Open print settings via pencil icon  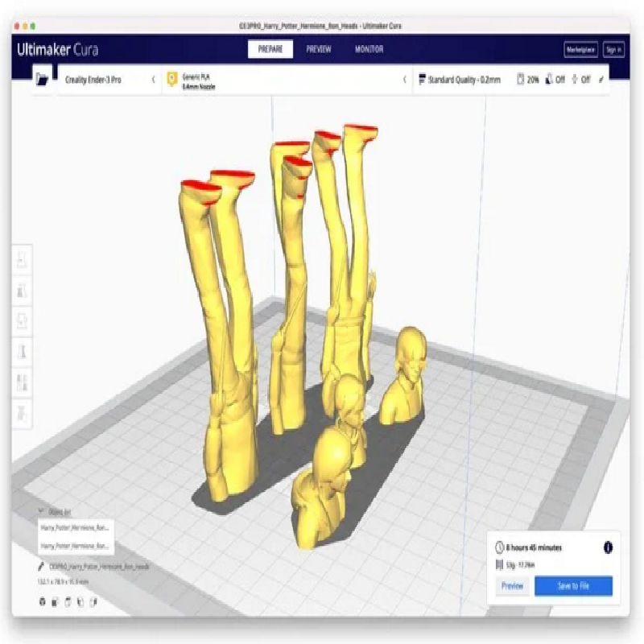click(601, 80)
